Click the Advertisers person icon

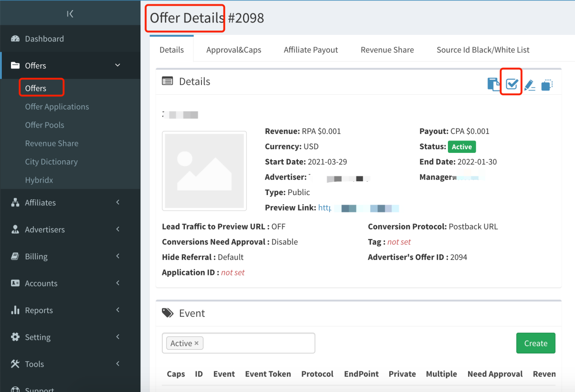(15, 230)
